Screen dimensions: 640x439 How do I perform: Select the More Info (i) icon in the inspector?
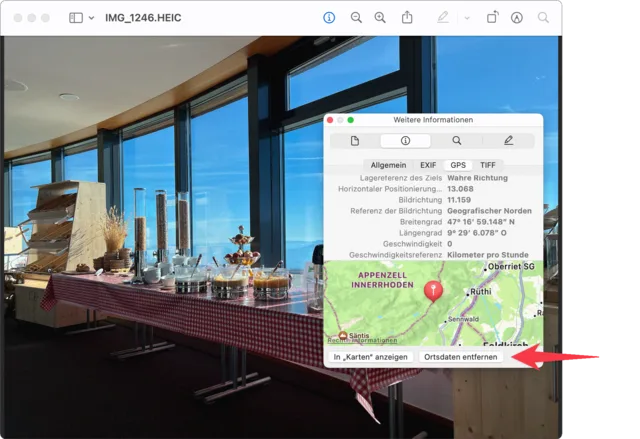(x=405, y=141)
